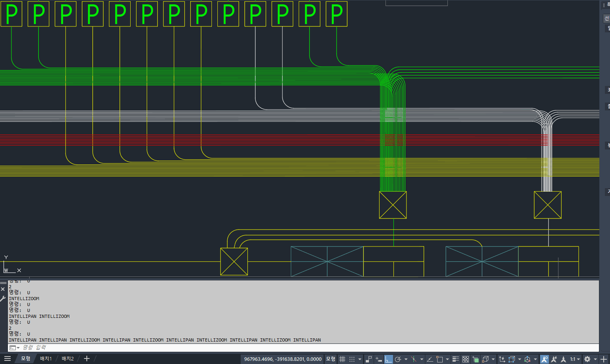This screenshot has width=610, height=364.
Task: Expand isometric drafting plane dropdown
Action: 421,359
